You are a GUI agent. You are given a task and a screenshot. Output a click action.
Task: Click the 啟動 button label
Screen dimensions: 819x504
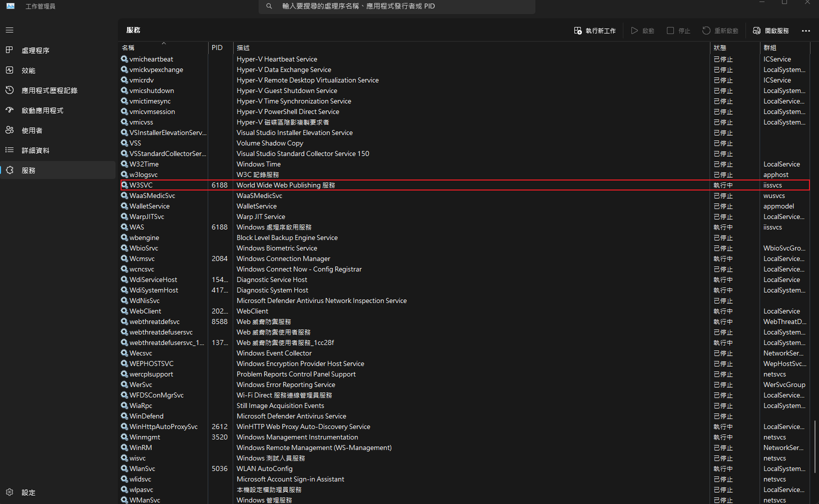click(x=648, y=31)
